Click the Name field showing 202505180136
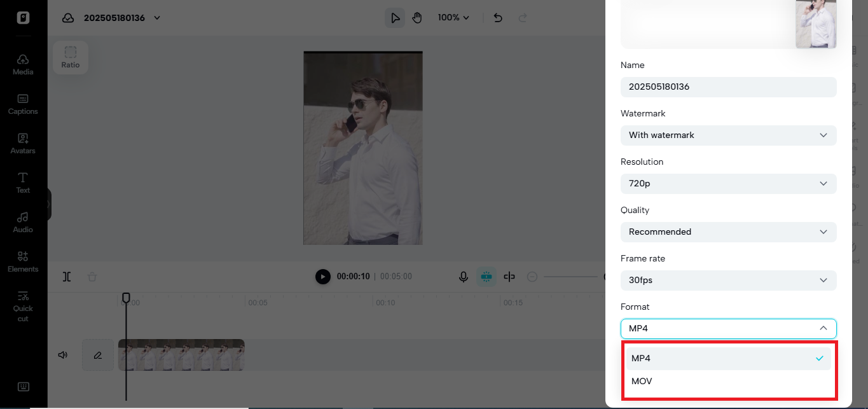The width and height of the screenshot is (868, 409). pos(728,87)
